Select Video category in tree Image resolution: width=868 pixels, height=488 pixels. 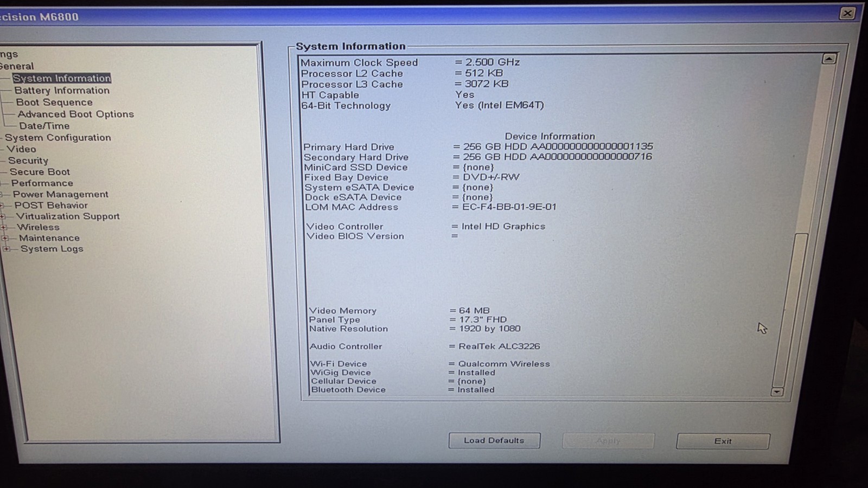click(x=21, y=149)
